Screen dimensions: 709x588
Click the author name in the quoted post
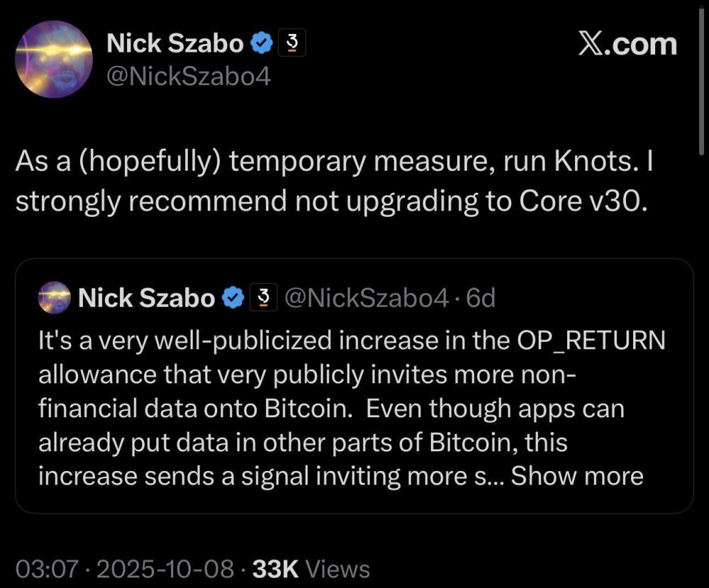point(146,298)
